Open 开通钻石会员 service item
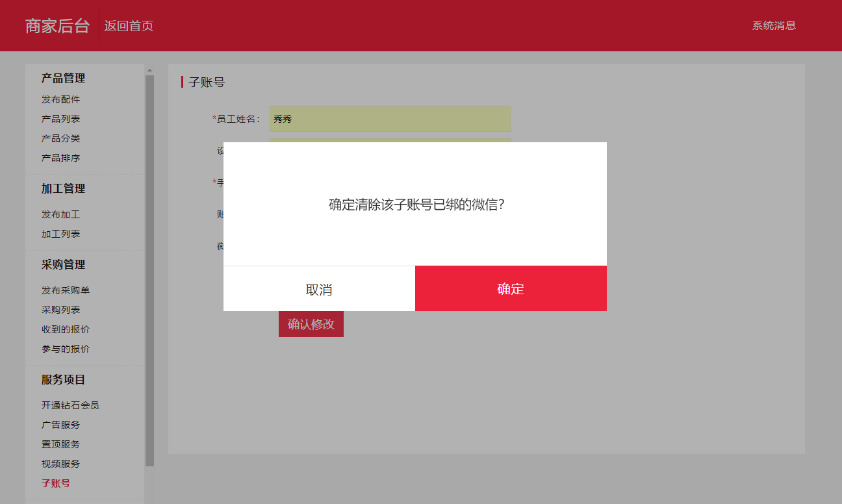The width and height of the screenshot is (842, 504). click(x=70, y=405)
